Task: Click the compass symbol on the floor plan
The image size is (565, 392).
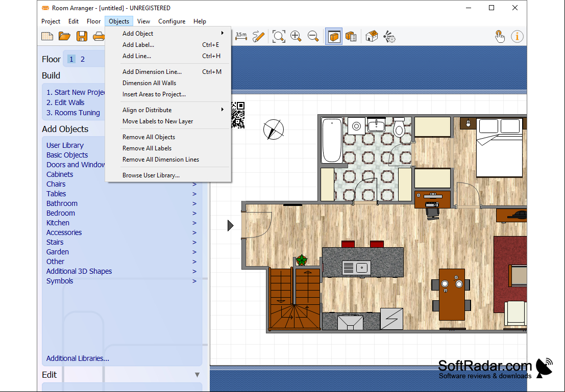Action: point(274,129)
